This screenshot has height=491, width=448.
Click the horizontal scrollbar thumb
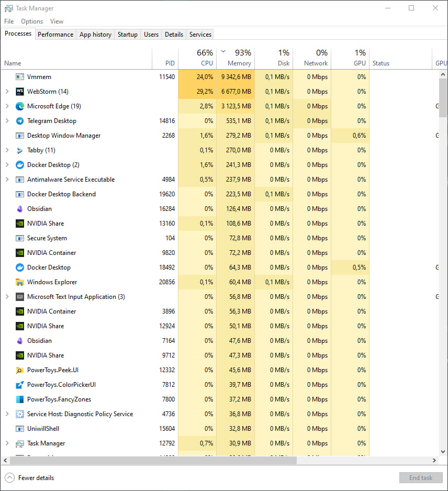pyautogui.click(x=152, y=461)
